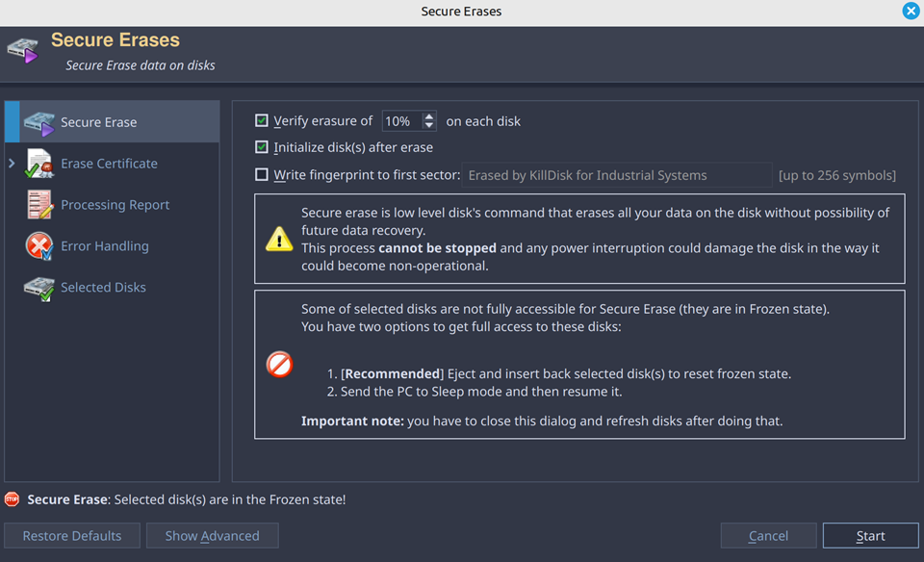Click the Processing Report icon
Screen dimensions: 924x562
pos(38,205)
